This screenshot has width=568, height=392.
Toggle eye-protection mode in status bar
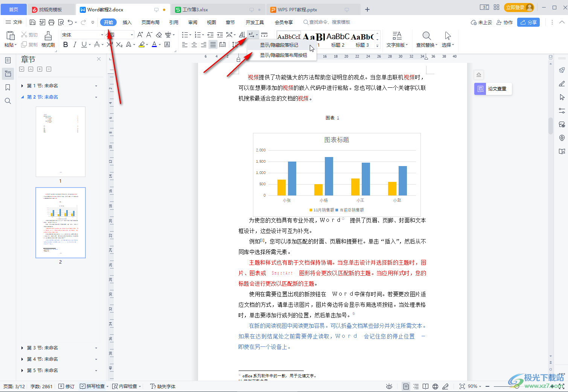[x=389, y=386]
